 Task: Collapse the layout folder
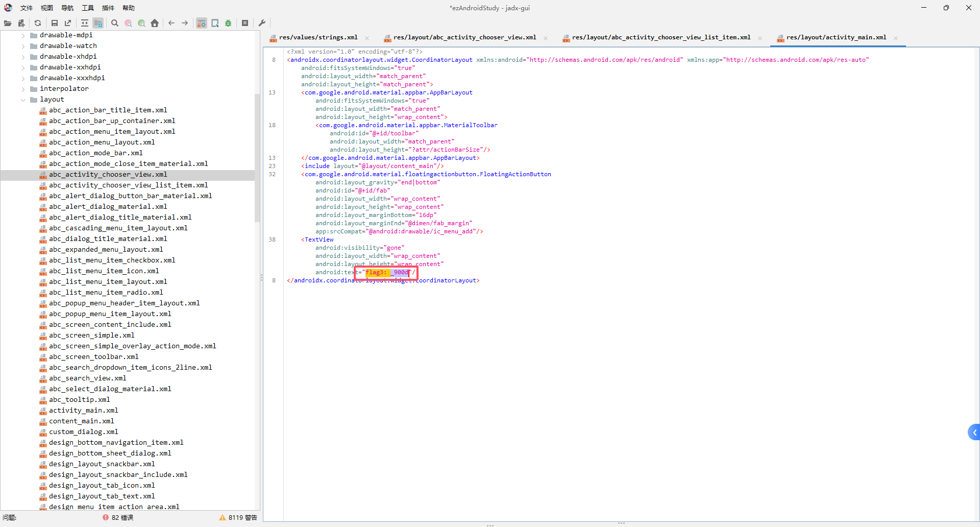(x=23, y=100)
